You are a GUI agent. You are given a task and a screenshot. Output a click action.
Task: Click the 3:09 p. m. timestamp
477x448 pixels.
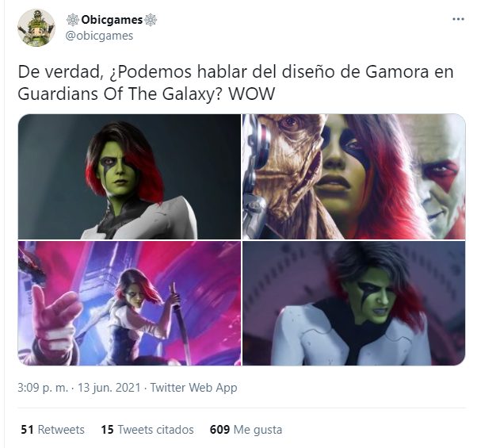[x=43, y=388]
